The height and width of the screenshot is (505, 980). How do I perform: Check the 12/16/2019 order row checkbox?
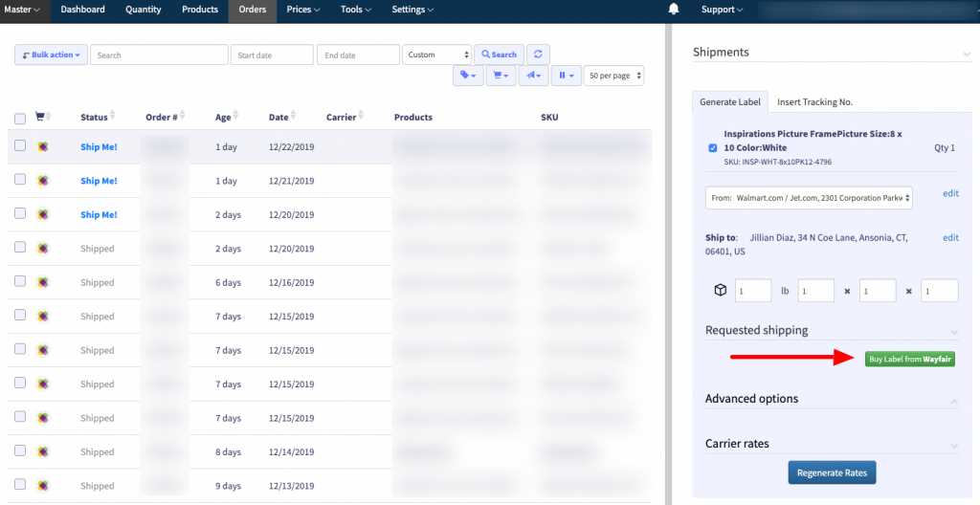click(x=20, y=281)
